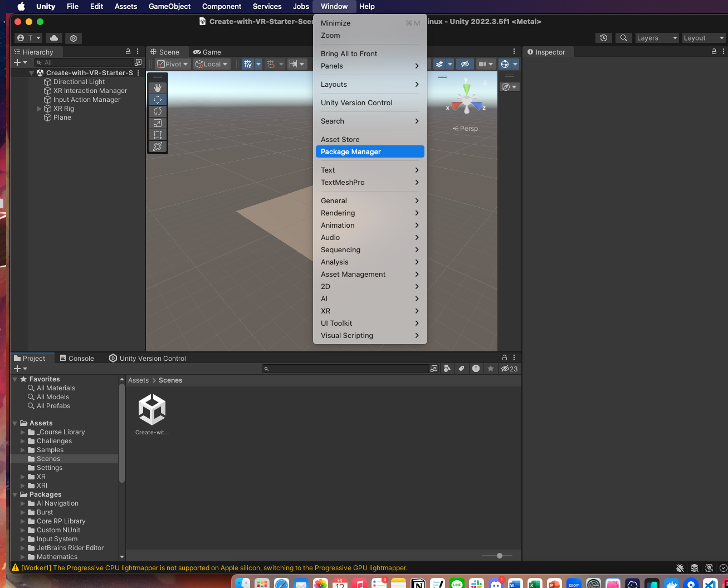This screenshot has width=728, height=588.
Task: Open Unity Version Control tab in bottom panel
Action: [x=148, y=358]
